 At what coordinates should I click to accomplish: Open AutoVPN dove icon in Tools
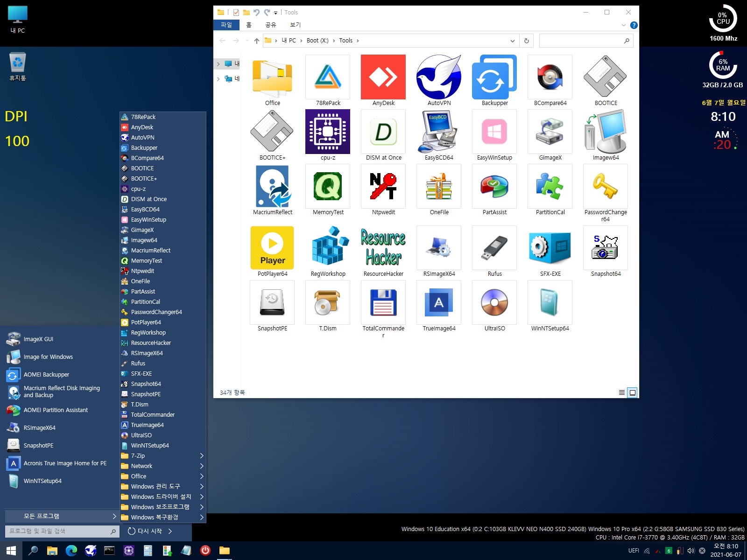click(439, 77)
